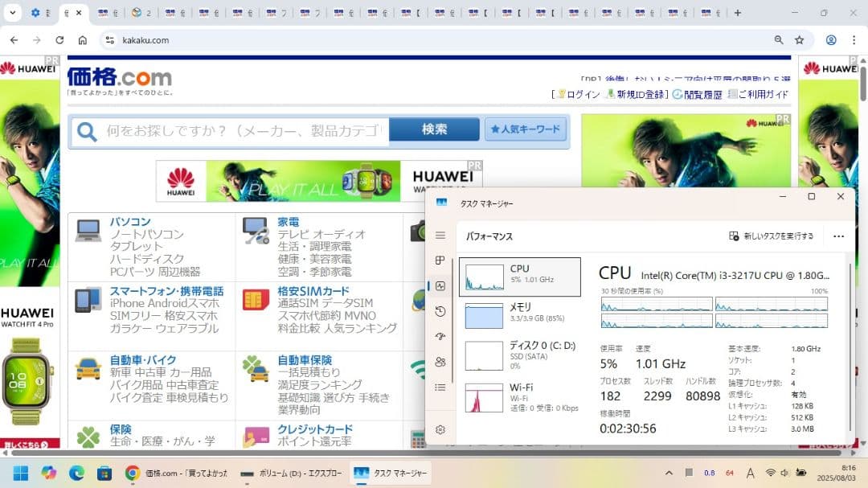868x488 pixels.
Task: Click the page horizontal scrollbar
Action: click(426, 453)
